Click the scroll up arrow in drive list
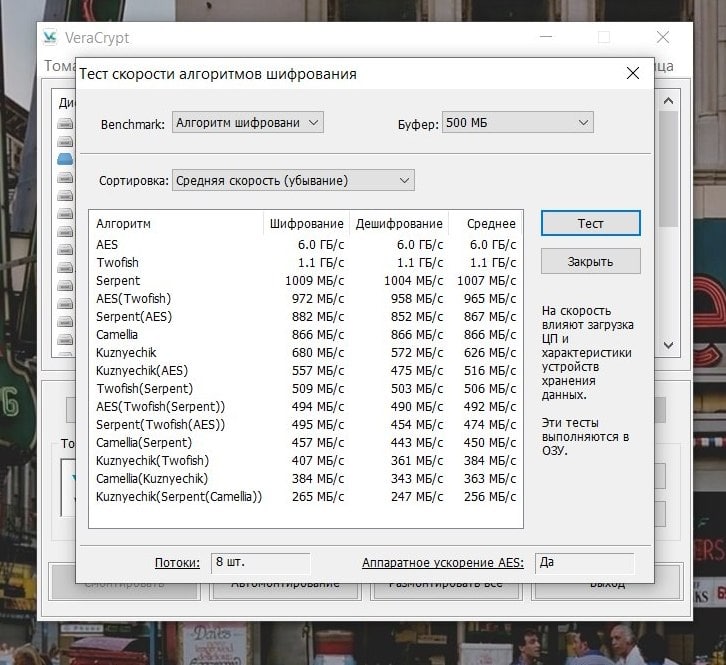Viewport: 726px width, 665px height. pos(668,101)
